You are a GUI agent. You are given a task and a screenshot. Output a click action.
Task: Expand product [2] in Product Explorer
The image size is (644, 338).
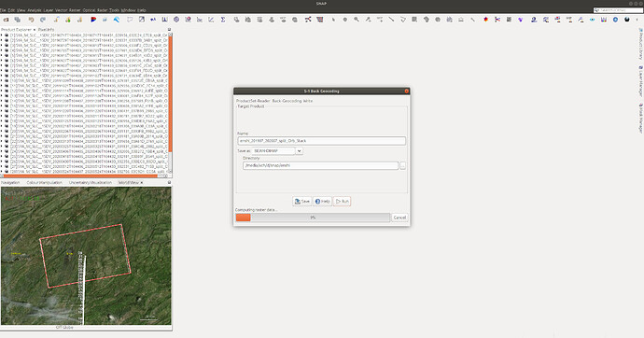click(x=2, y=40)
